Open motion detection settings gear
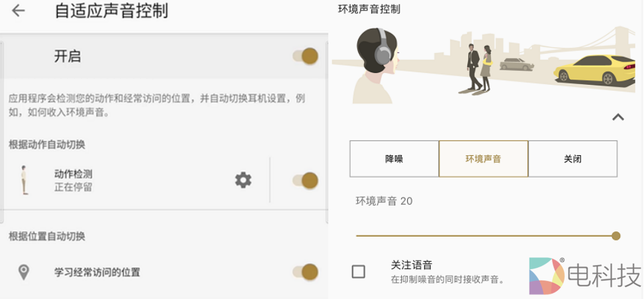The height and width of the screenshot is (299, 644). click(243, 180)
